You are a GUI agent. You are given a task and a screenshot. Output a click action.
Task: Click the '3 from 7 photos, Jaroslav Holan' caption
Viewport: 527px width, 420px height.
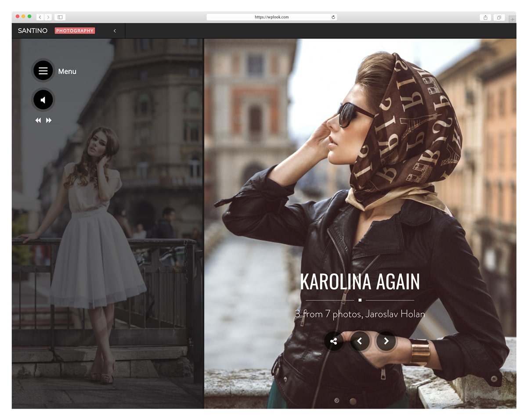[x=360, y=314]
